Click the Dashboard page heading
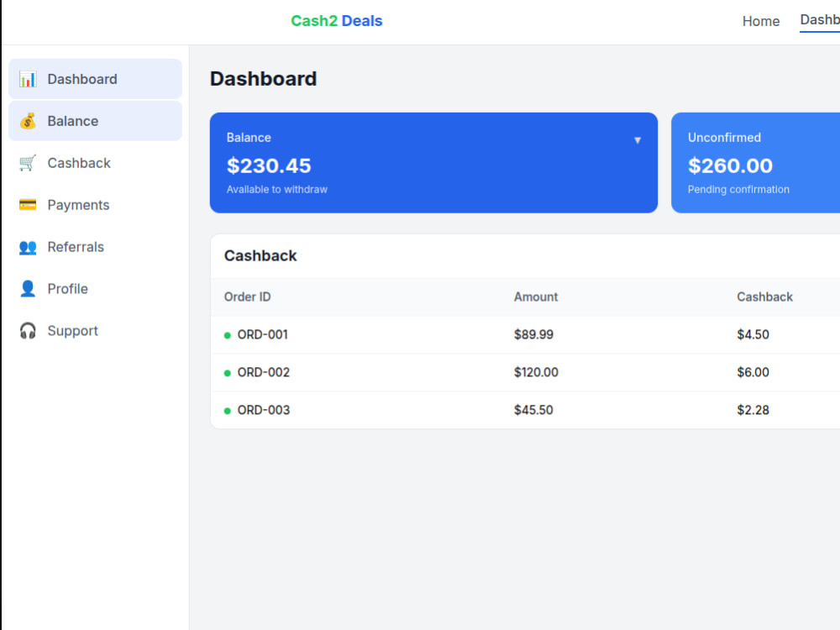 click(x=263, y=79)
